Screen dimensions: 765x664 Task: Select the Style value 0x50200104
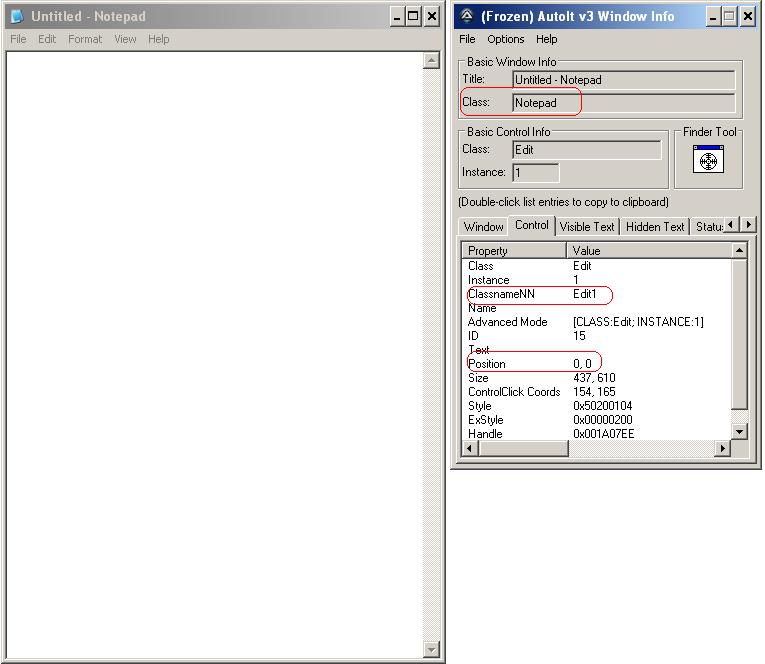coord(603,406)
